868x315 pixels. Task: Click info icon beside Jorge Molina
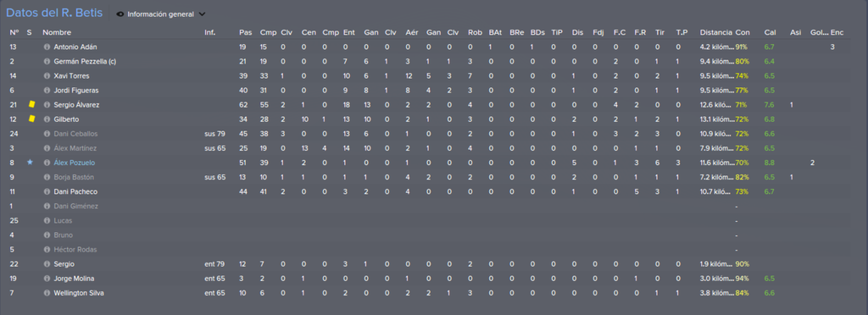pos(47,279)
